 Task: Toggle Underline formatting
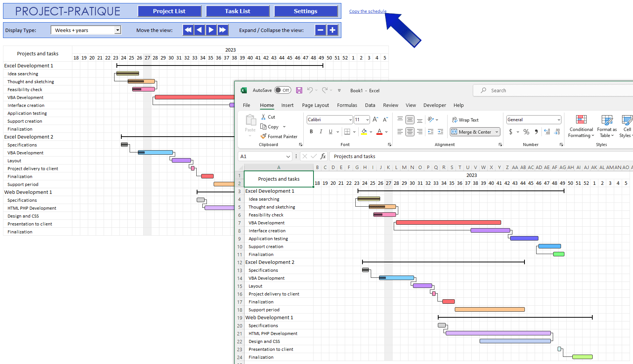tap(330, 131)
